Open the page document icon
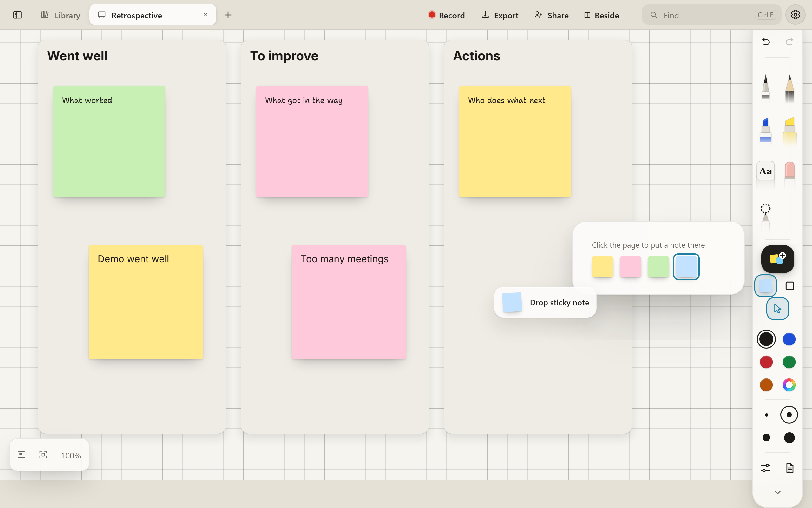The height and width of the screenshot is (508, 812). pos(789,468)
